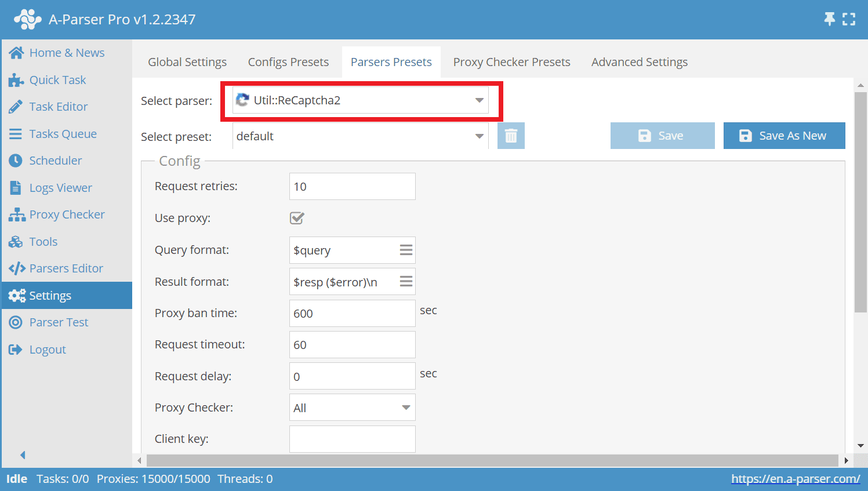Open Query format template menu icon
Screen dimensions: 868x491
coord(406,250)
